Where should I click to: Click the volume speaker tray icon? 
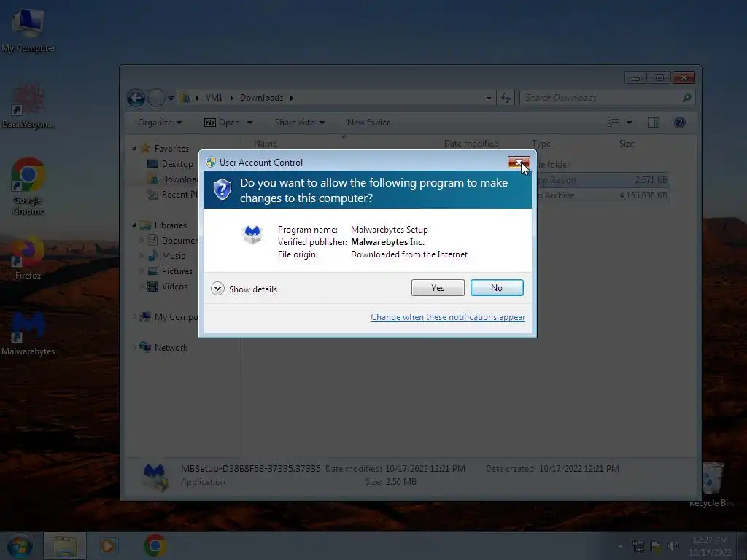coord(673,546)
